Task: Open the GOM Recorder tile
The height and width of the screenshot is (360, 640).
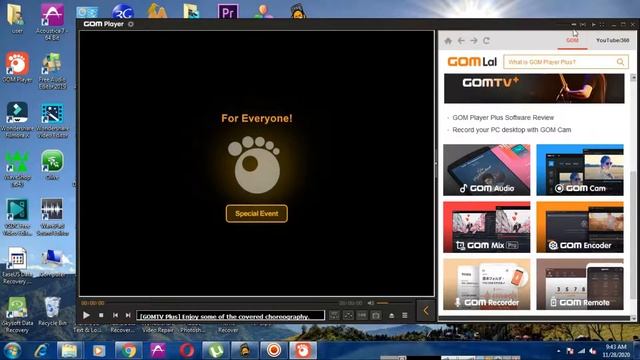Action: coord(487,284)
